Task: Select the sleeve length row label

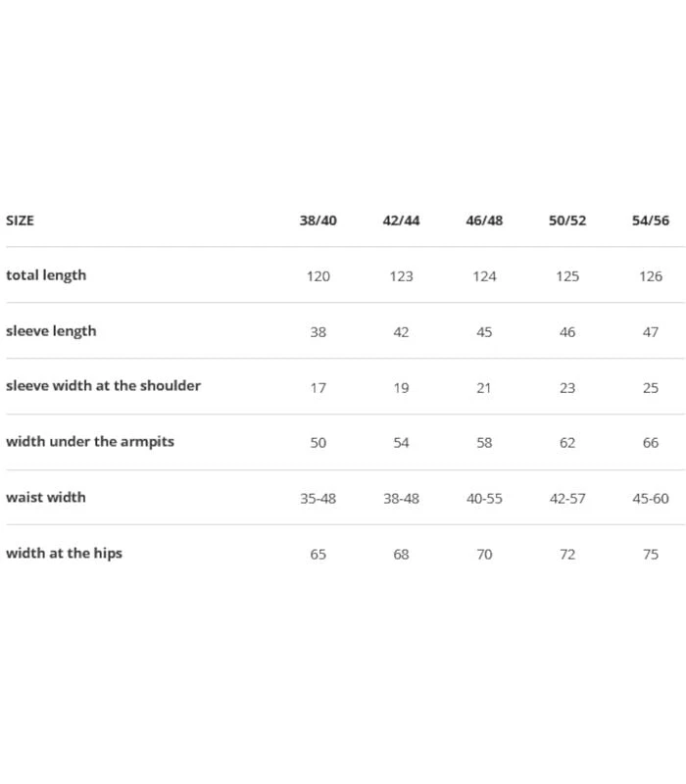Action: tap(51, 331)
